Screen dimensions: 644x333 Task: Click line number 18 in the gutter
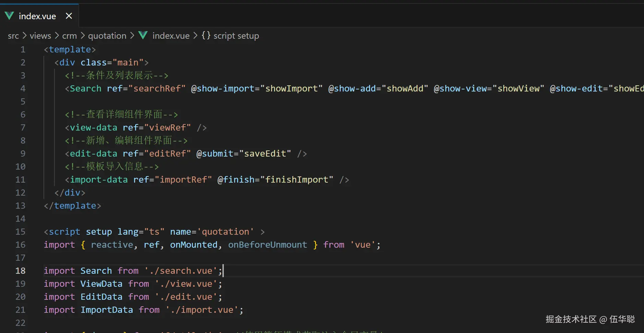[21, 271]
